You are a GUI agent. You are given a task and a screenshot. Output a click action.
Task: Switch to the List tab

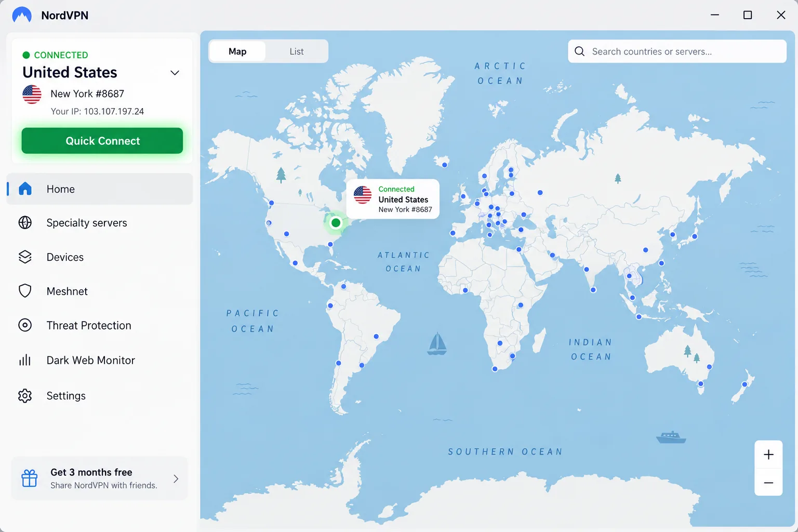(297, 51)
